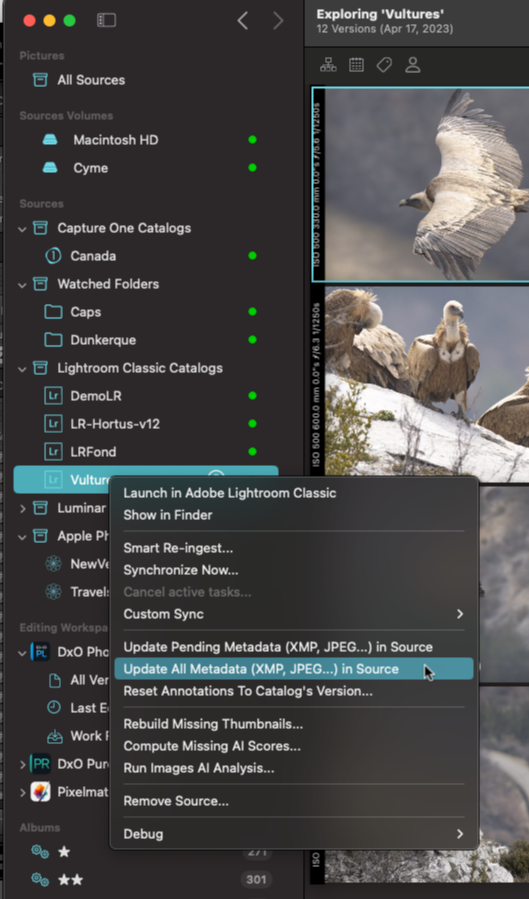Viewport: 529px width, 899px height.
Task: Click the one-star smart album icon
Action: [40, 852]
